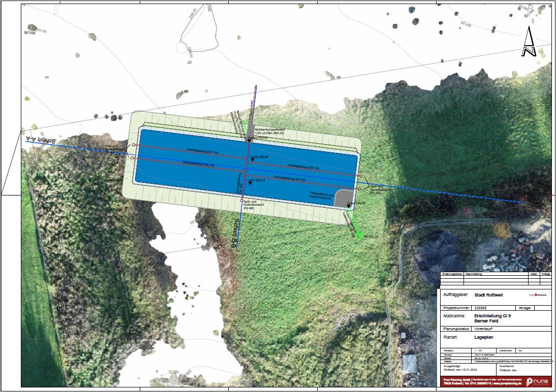Click the Erschließung GI 9 title text
The image size is (556, 392).
tap(492, 316)
